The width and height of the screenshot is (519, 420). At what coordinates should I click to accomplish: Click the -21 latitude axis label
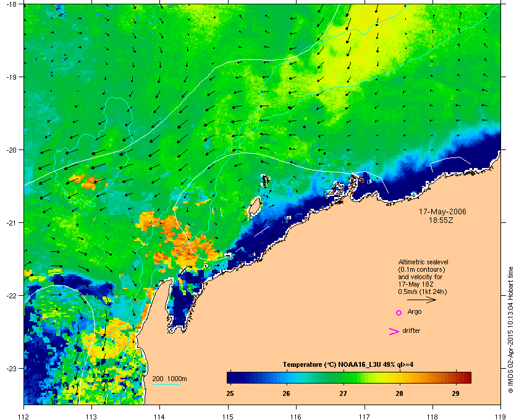click(11, 223)
